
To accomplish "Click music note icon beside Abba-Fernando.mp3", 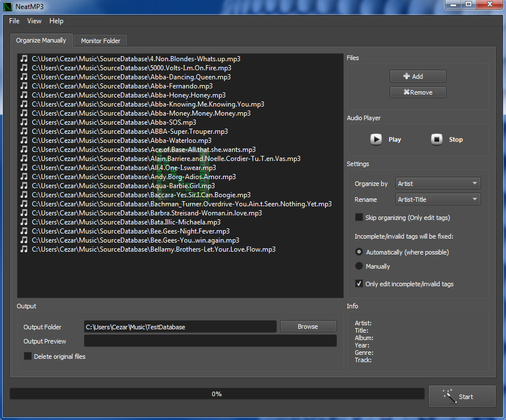I will tap(24, 86).
